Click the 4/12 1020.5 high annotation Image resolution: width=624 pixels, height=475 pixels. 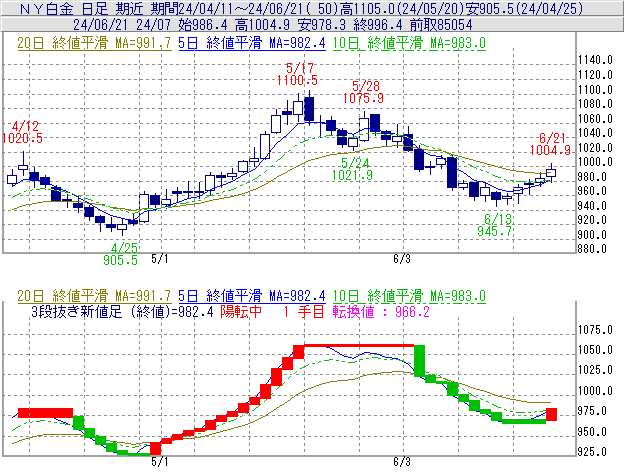click(22, 132)
